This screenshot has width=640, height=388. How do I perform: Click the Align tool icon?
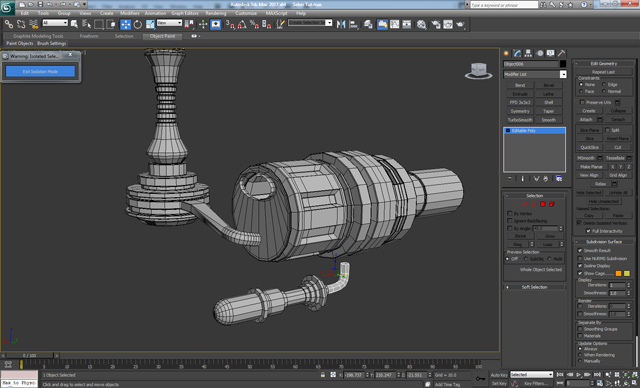click(x=353, y=24)
